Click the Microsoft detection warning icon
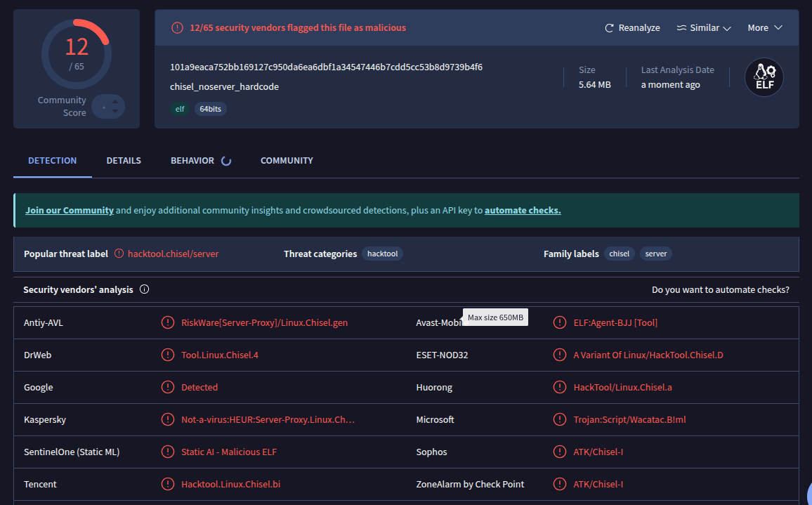Image resolution: width=812 pixels, height=505 pixels. tap(559, 419)
